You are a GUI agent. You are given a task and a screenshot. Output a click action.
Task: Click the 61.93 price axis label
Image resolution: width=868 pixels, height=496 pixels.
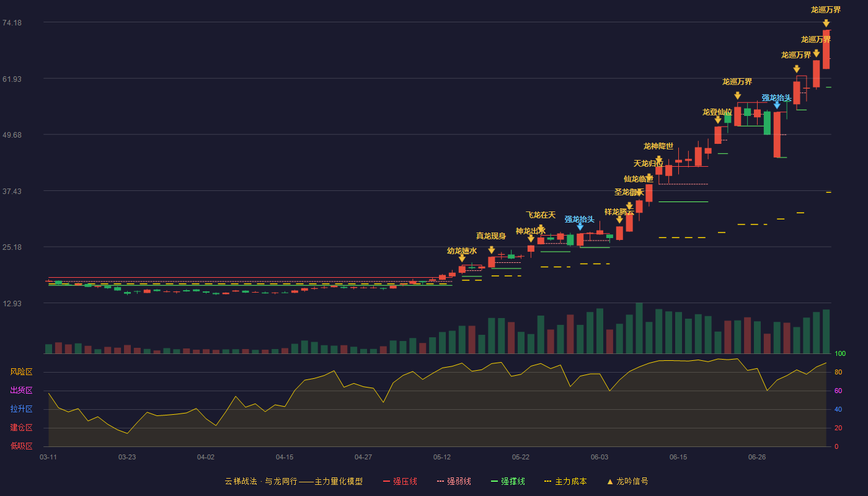tap(12, 79)
